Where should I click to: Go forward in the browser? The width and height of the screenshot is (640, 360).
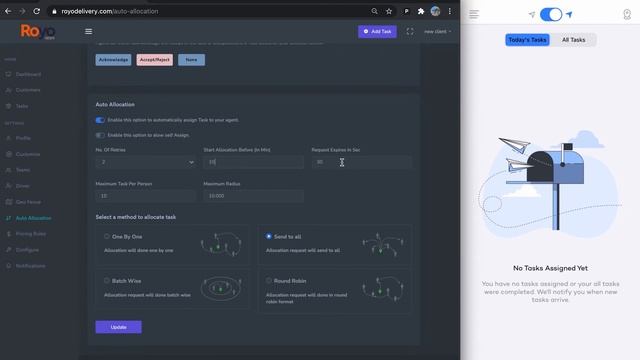point(22,11)
